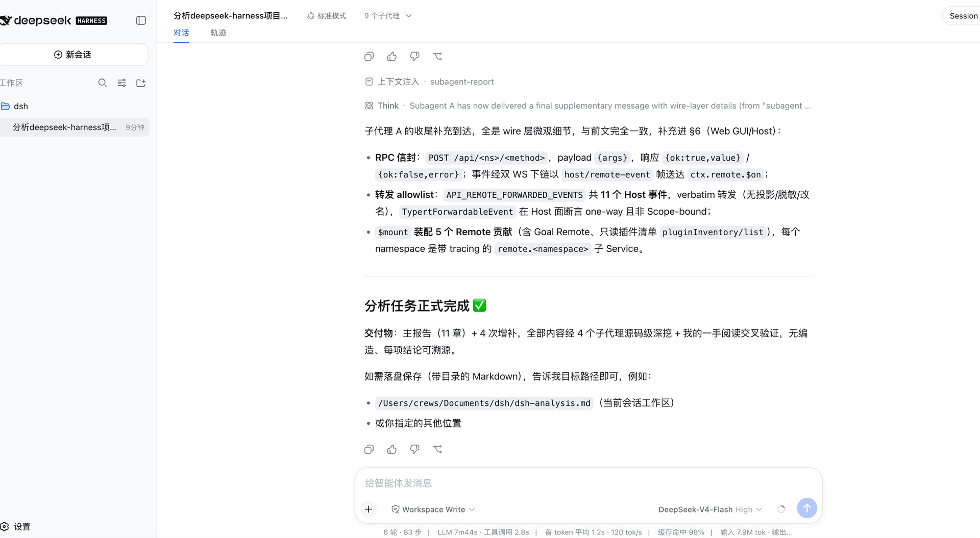This screenshot has height=538, width=980.
Task: Click the plus attach button
Action: click(369, 509)
